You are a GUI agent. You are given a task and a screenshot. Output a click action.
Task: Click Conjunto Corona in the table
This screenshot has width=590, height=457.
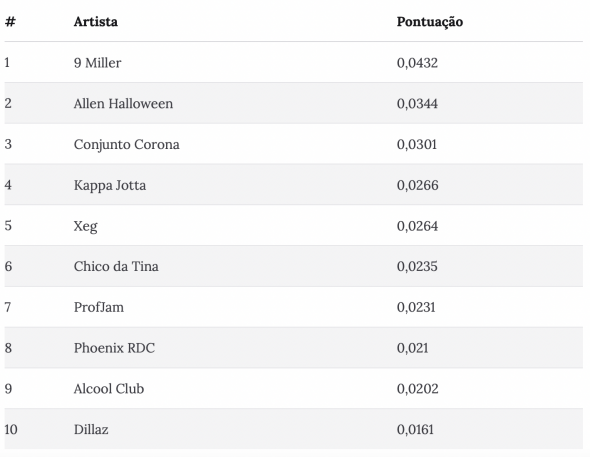pos(126,144)
